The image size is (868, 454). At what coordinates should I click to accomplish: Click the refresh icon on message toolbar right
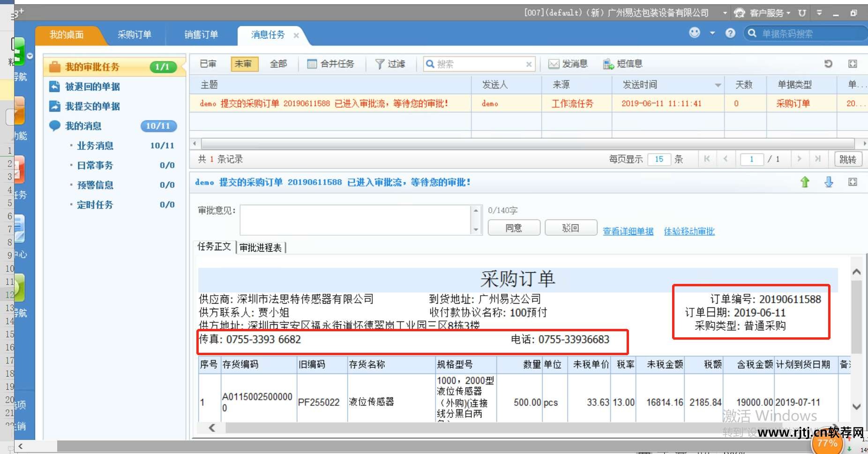829,63
